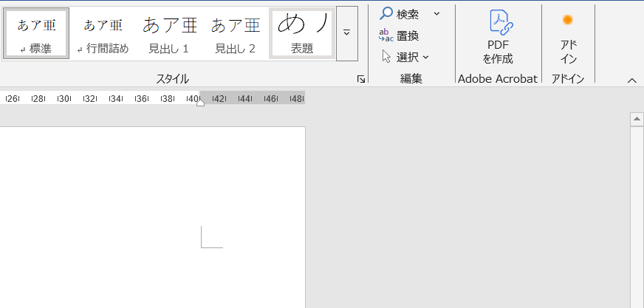Click the vertical scrollbar track

click(635, 222)
